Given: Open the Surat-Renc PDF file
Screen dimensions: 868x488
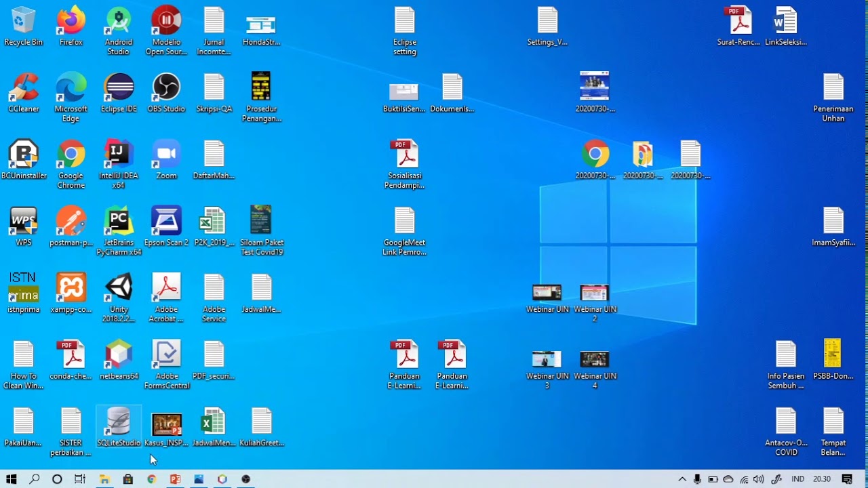Looking at the screenshot, I should point(738,26).
